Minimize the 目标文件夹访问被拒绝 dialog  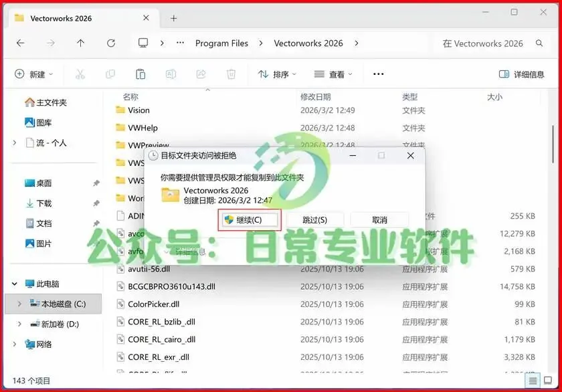[x=353, y=155]
